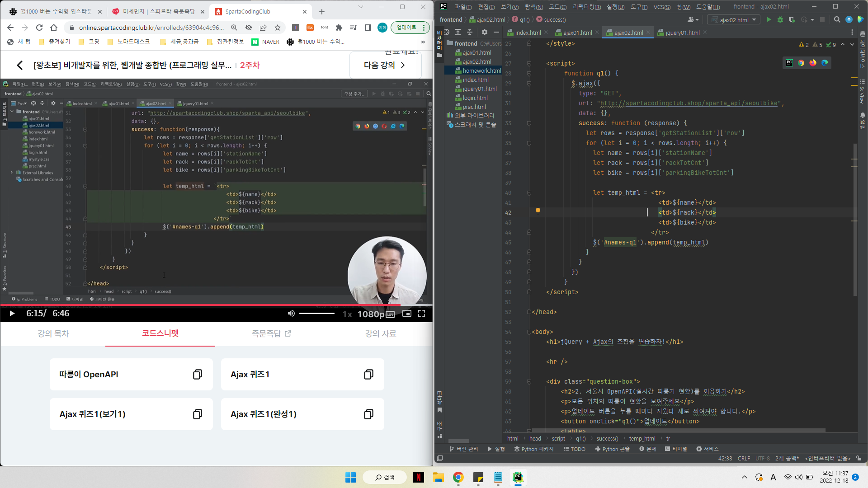Click the yellow lightbulb intention icon
Image resolution: width=868 pixels, height=488 pixels.
[x=538, y=211]
